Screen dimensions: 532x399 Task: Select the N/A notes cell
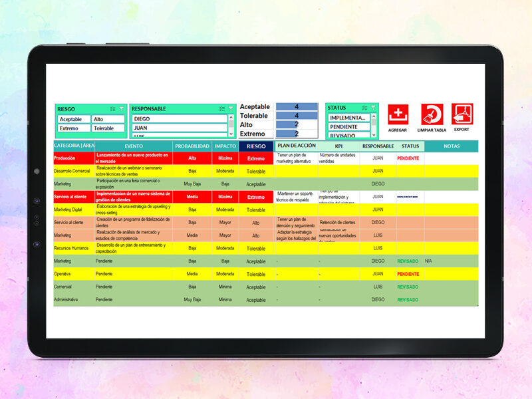point(452,261)
